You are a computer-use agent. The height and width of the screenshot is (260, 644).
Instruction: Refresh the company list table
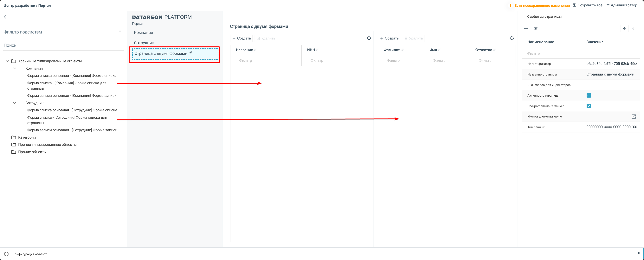tap(369, 38)
